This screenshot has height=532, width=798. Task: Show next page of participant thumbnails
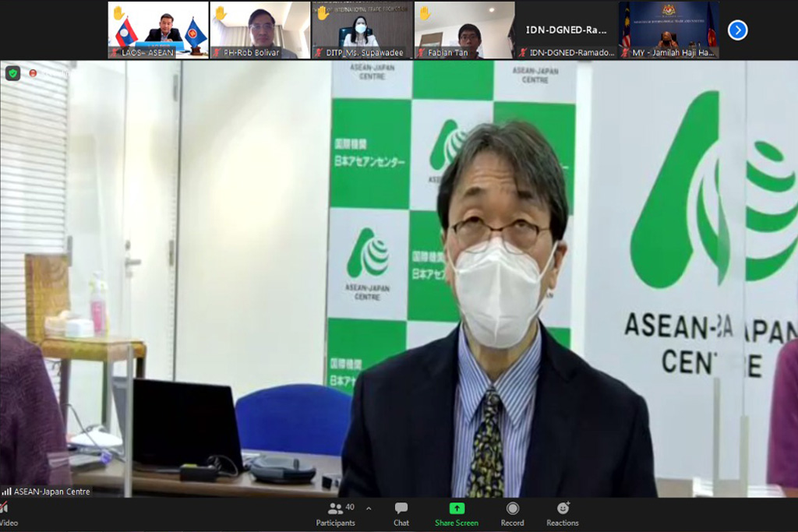tap(737, 30)
